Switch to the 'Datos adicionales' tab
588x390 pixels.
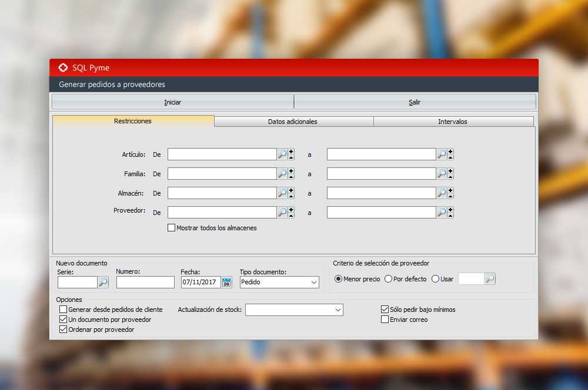[x=292, y=122]
